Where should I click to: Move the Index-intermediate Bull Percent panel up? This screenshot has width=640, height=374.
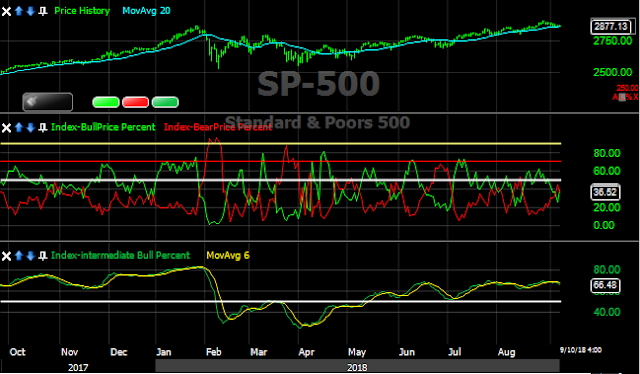19,256
